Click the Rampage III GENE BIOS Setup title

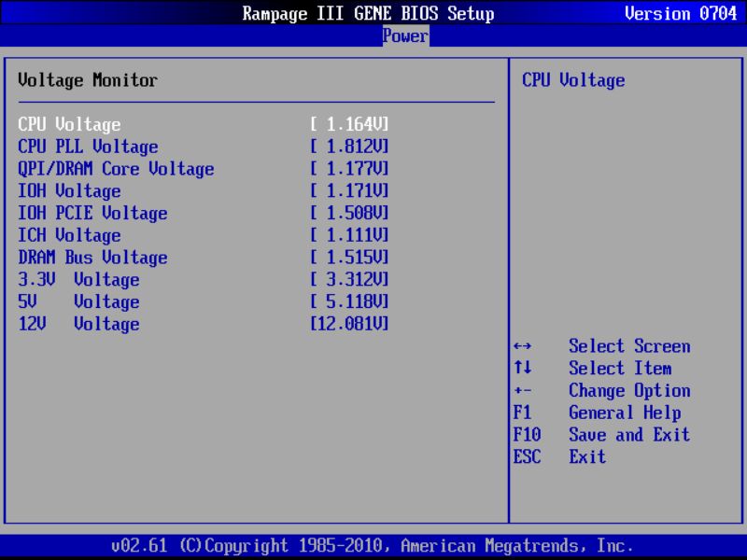click(x=368, y=13)
